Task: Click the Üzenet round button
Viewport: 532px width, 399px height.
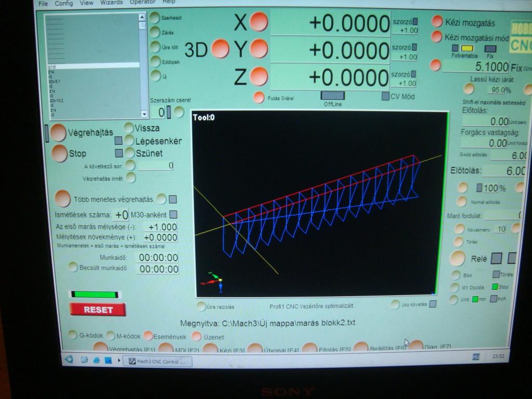Action: pyautogui.click(x=196, y=336)
